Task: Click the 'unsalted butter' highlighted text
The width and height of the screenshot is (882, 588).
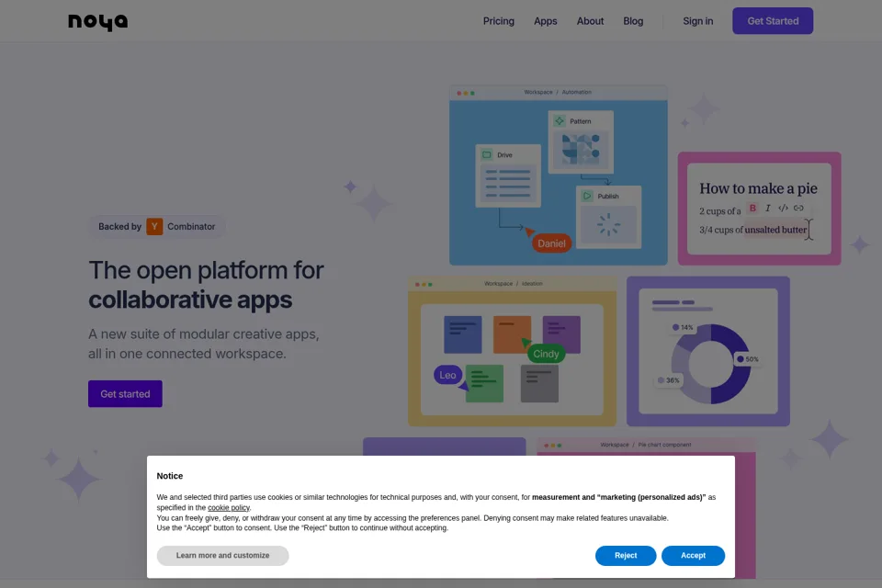Action: 775,230
